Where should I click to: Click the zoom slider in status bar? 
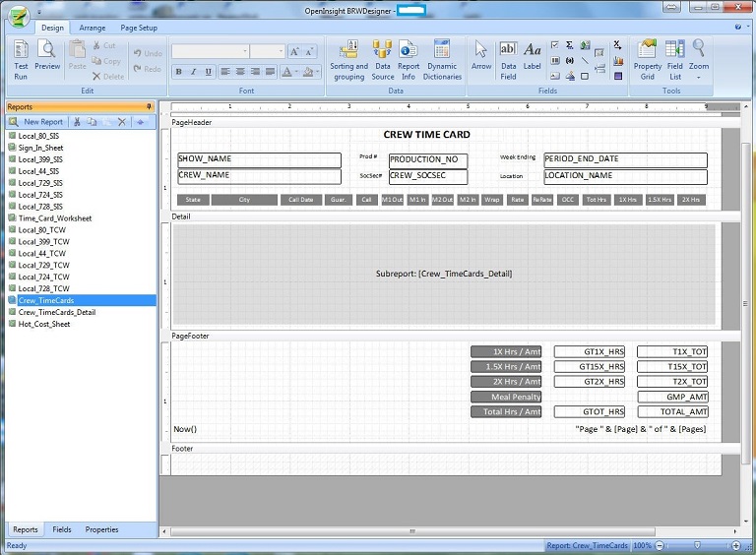697,545
